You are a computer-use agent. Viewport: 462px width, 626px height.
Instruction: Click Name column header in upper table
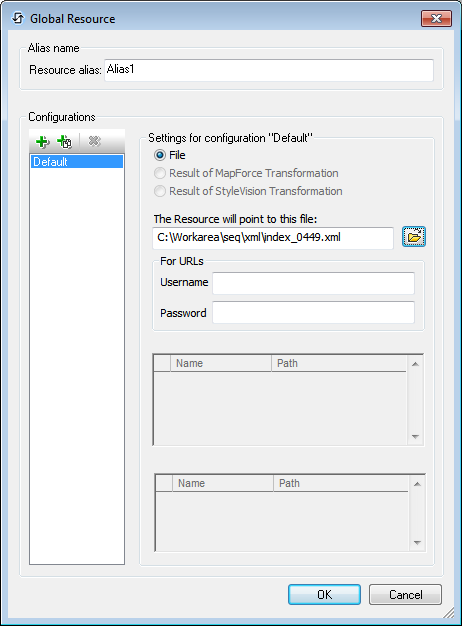[x=221, y=363]
